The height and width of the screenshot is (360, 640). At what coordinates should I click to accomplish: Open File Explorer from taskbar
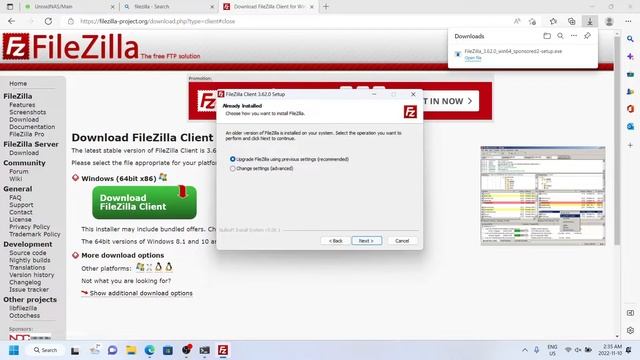pyautogui.click(x=131, y=350)
